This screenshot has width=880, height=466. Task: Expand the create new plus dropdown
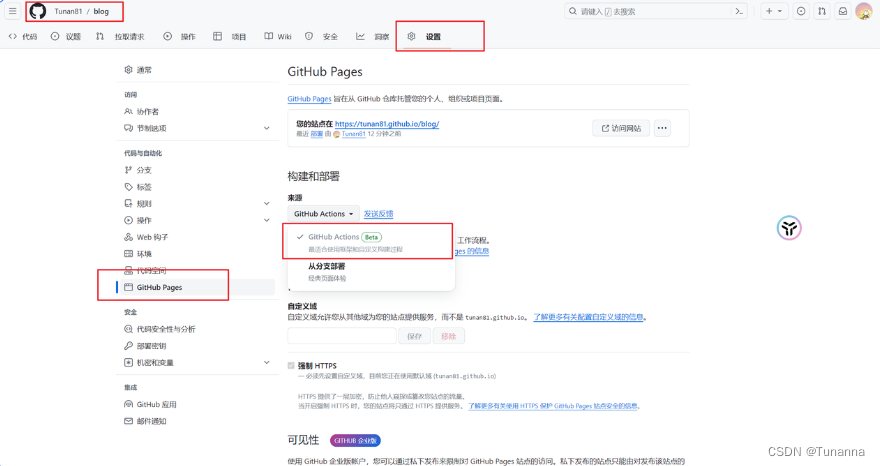click(774, 11)
